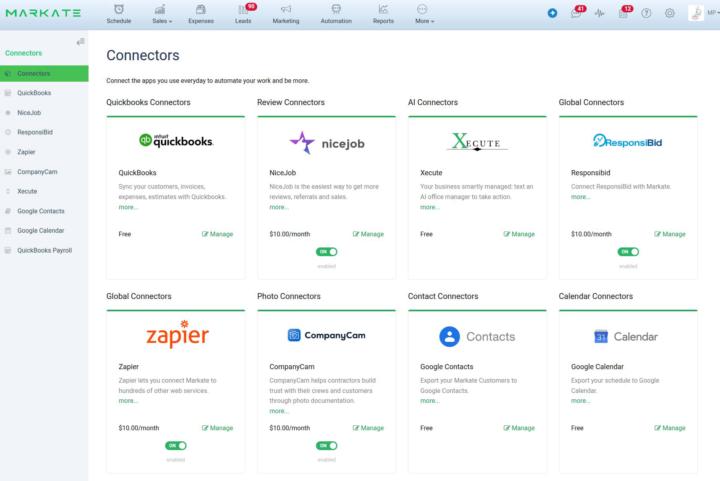Click the Google Calendar logo on its card

click(626, 336)
